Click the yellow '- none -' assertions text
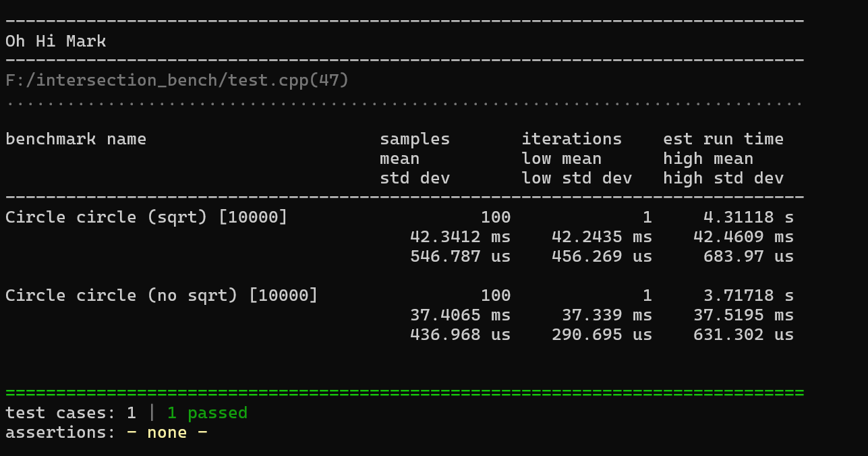 click(167, 432)
